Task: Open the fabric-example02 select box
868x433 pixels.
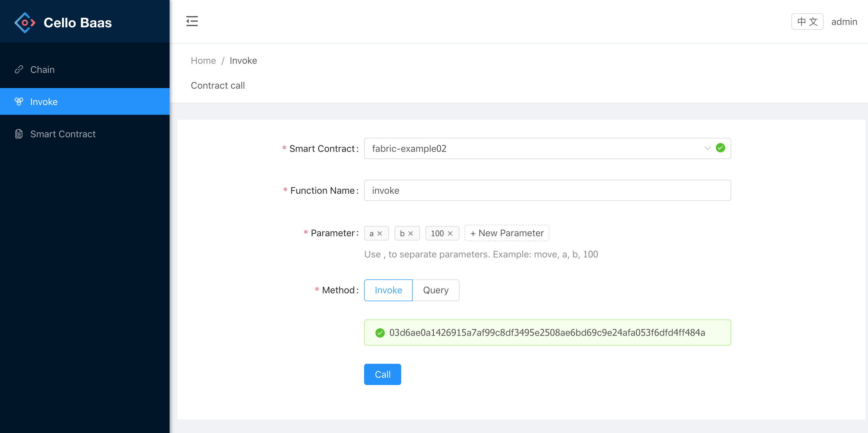Action: [547, 148]
